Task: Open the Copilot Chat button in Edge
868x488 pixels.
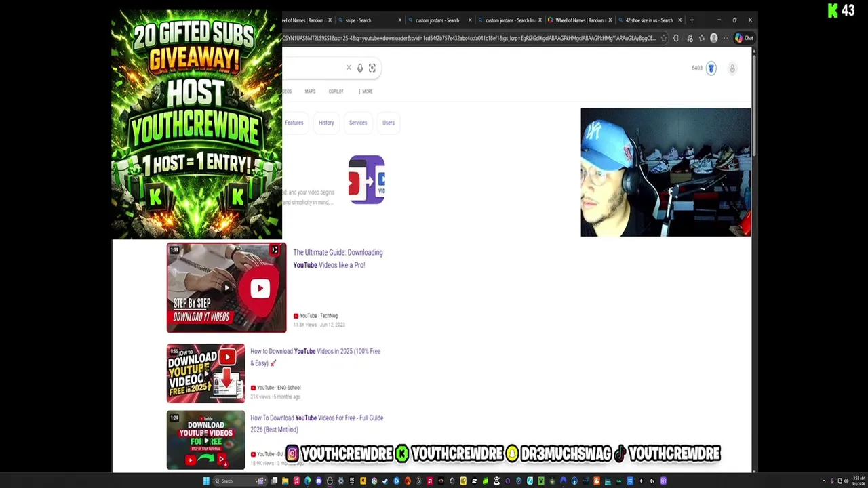Action: 744,38
